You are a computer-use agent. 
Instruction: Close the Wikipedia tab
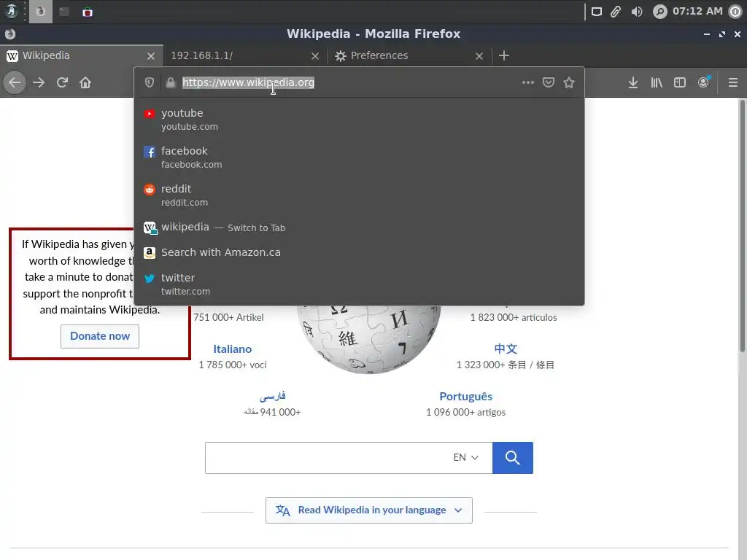click(x=151, y=56)
